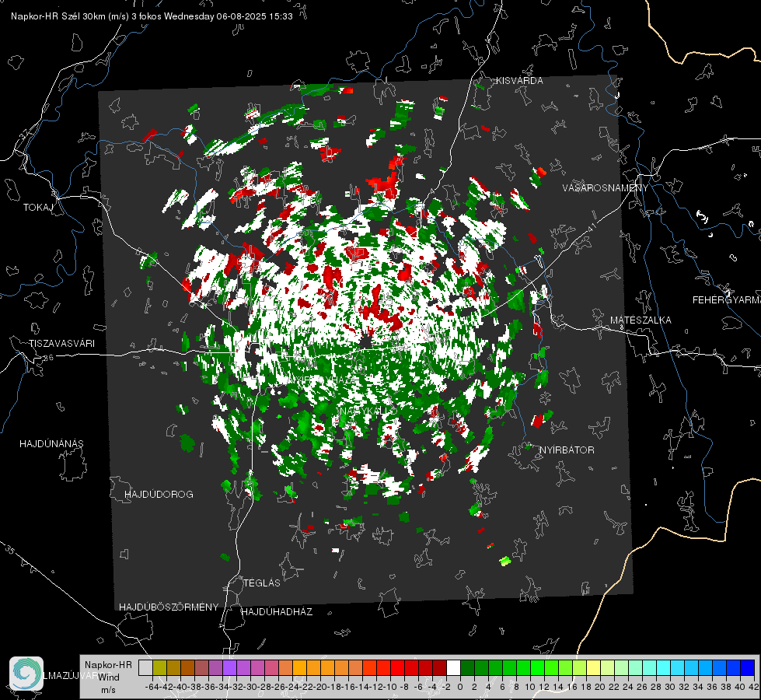Click the HAJDÚDOROG town label
This screenshot has height=700, width=761.
[x=159, y=495]
